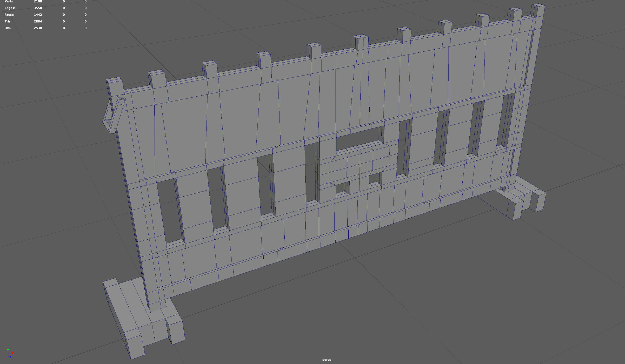This screenshot has height=364, width=625.
Task: Click the Faces heads-up display label
Action: pyautogui.click(x=9, y=15)
